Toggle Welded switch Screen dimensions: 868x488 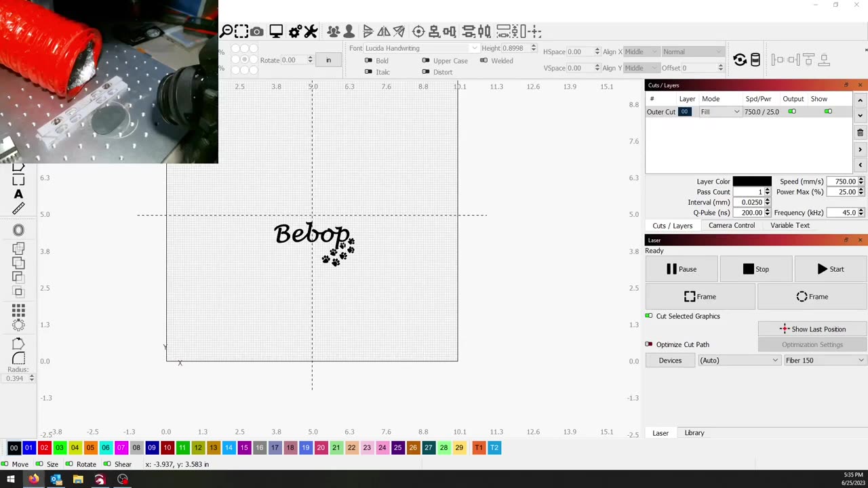[484, 60]
